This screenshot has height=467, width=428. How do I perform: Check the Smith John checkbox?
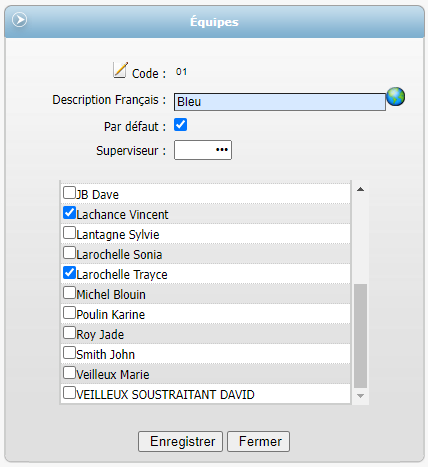[69, 352]
